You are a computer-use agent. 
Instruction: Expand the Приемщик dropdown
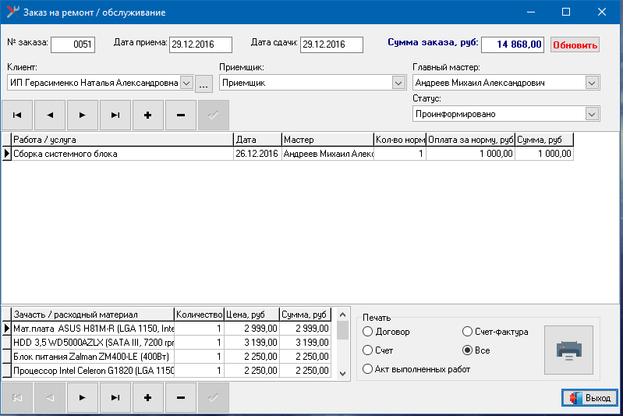398,83
